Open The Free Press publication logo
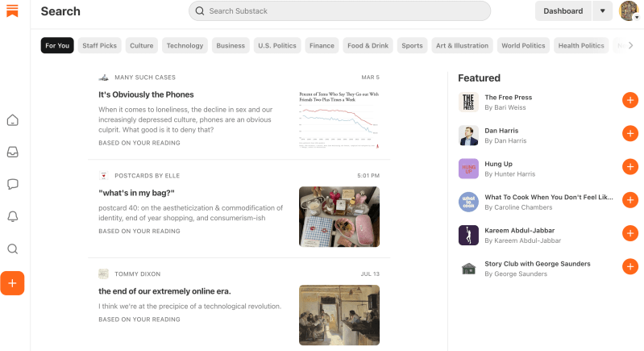 coord(468,102)
